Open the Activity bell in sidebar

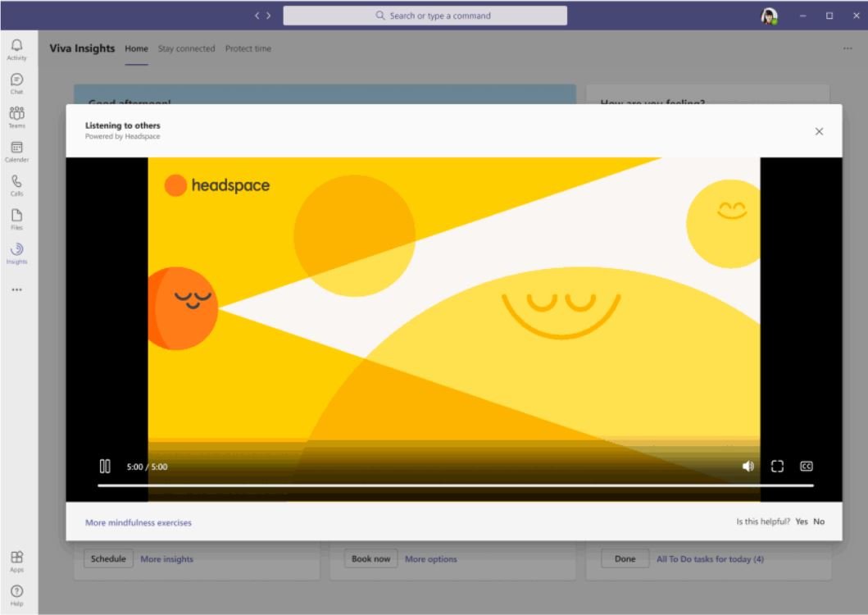click(x=16, y=49)
